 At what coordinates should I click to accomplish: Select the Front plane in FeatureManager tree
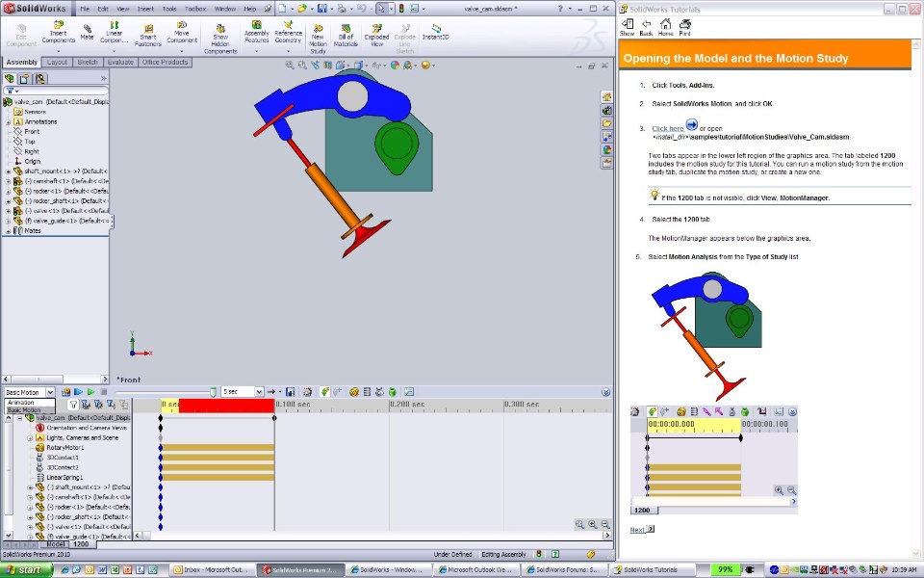click(x=32, y=132)
